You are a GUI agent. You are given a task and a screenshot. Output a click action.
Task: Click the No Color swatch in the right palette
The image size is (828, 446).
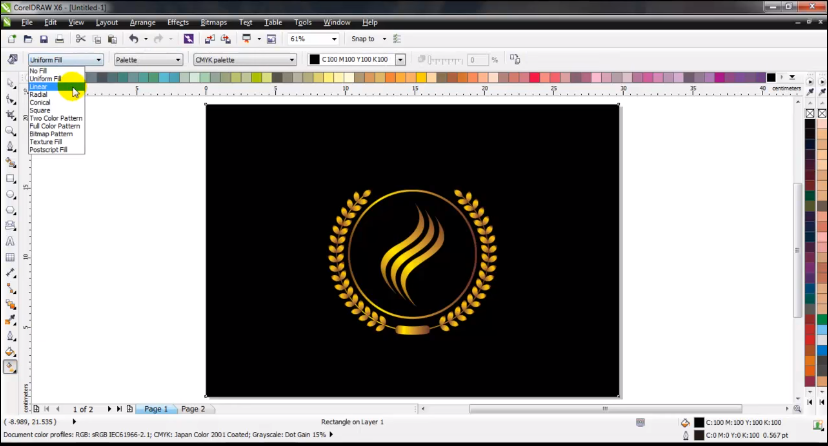810,113
